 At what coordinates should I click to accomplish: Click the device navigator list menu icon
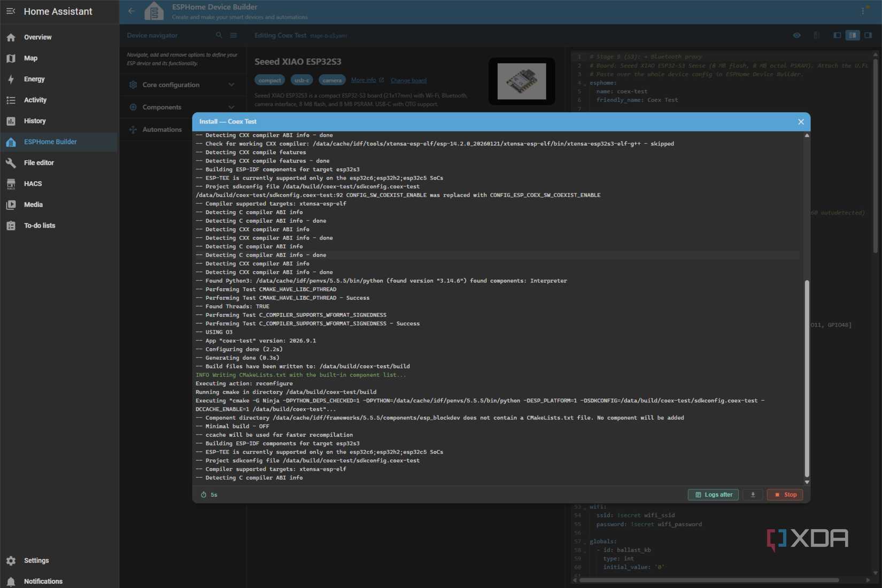click(234, 35)
